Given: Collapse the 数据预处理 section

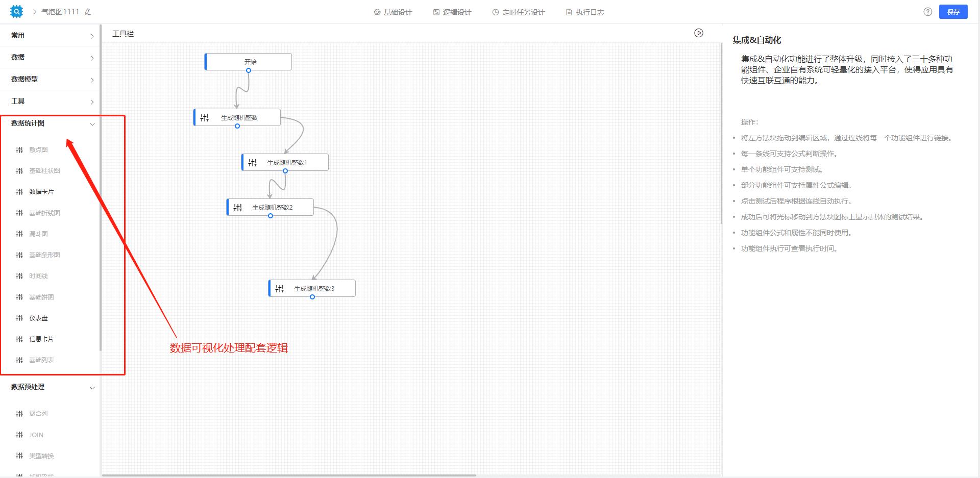Looking at the screenshot, I should [x=50, y=387].
